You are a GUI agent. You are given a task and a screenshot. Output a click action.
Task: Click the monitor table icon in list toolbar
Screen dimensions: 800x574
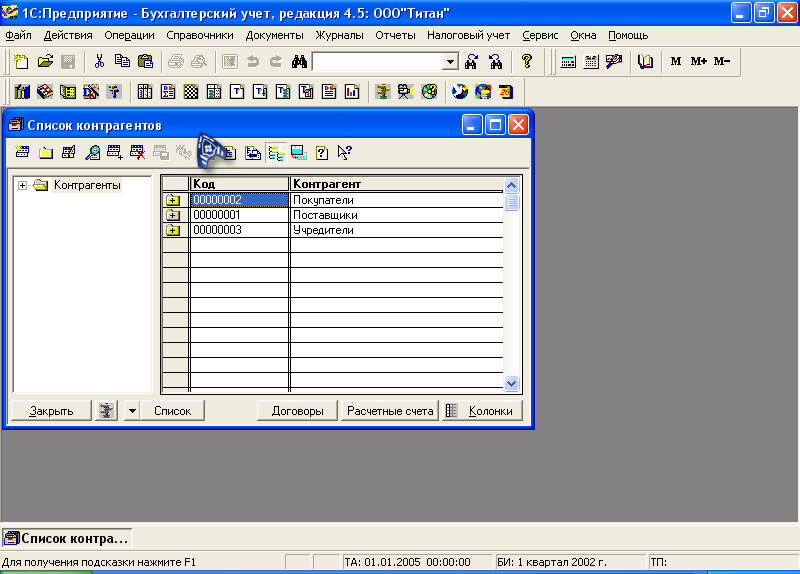[299, 152]
